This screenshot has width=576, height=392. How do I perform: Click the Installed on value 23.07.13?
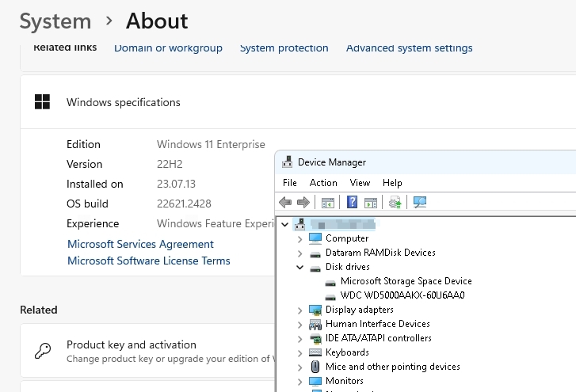coord(176,184)
